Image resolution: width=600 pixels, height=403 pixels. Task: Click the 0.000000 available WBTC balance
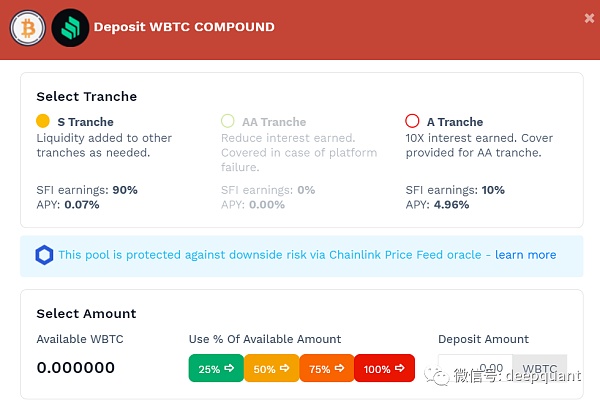(76, 368)
